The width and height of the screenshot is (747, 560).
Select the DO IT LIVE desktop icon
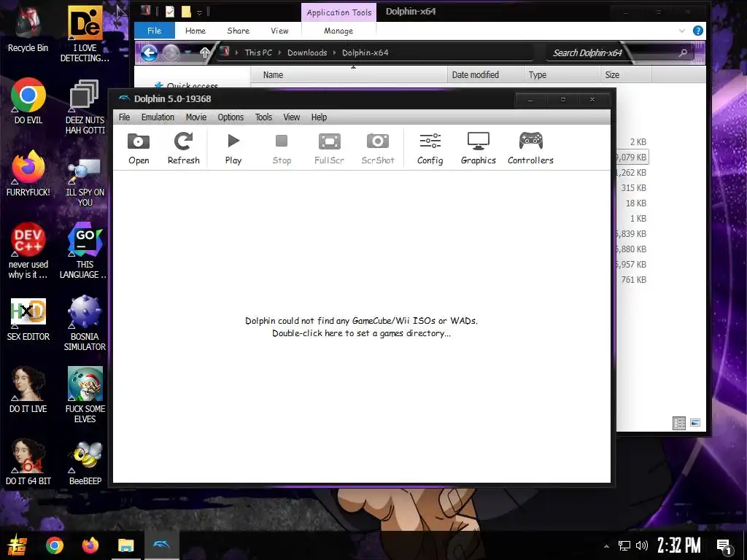[x=28, y=389]
